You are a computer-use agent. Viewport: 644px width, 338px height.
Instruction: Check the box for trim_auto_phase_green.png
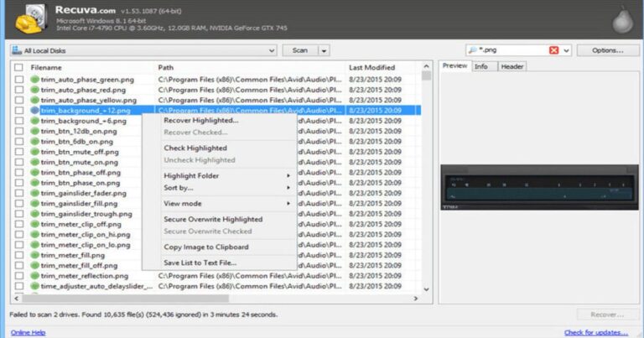[19, 80]
